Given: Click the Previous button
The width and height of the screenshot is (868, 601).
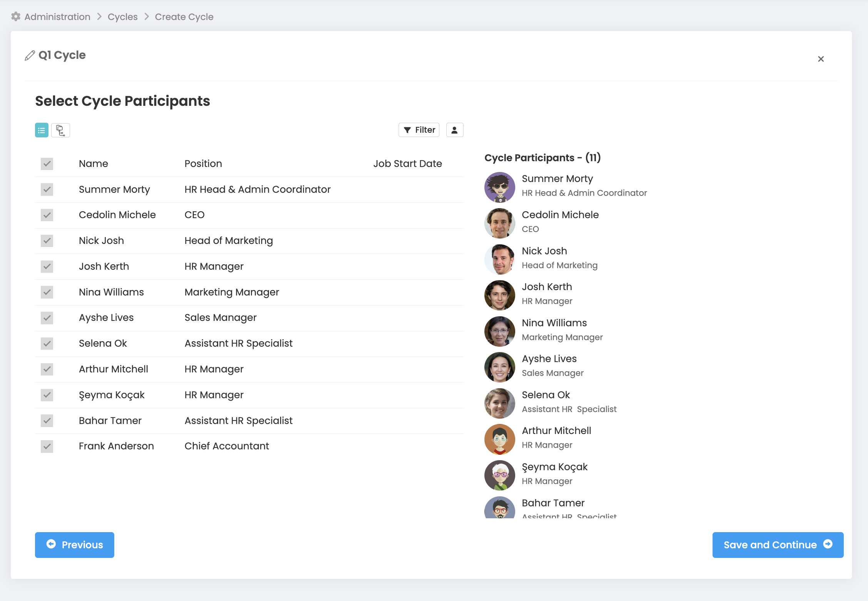Looking at the screenshot, I should [75, 545].
